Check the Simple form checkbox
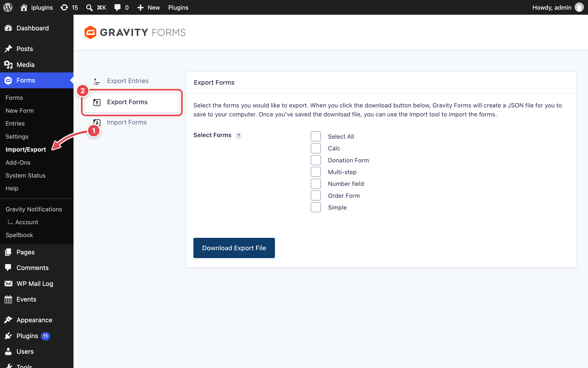 coord(316,207)
